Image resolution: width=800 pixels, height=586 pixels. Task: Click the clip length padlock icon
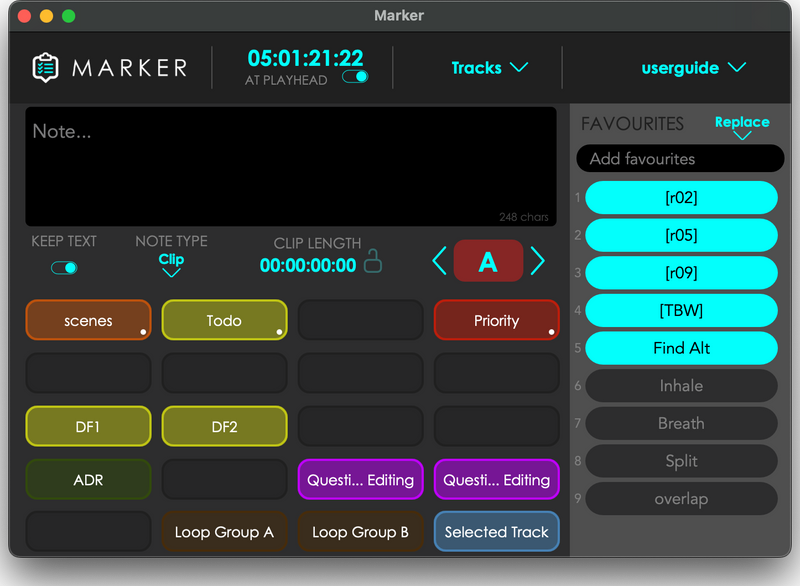coord(373,261)
